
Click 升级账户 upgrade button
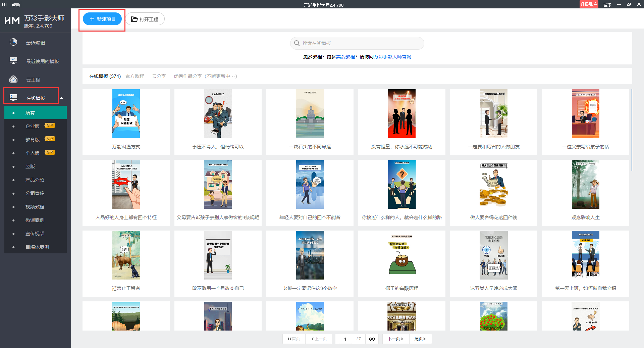[x=589, y=4]
